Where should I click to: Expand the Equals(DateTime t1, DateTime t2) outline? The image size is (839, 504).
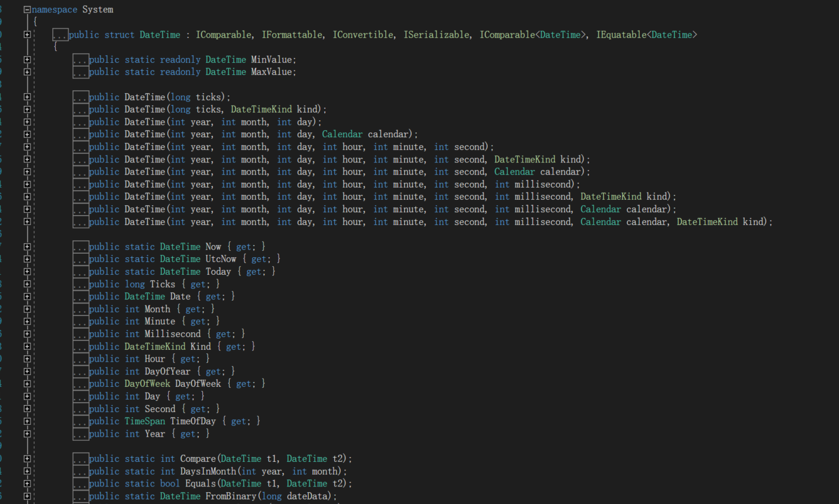coord(27,483)
